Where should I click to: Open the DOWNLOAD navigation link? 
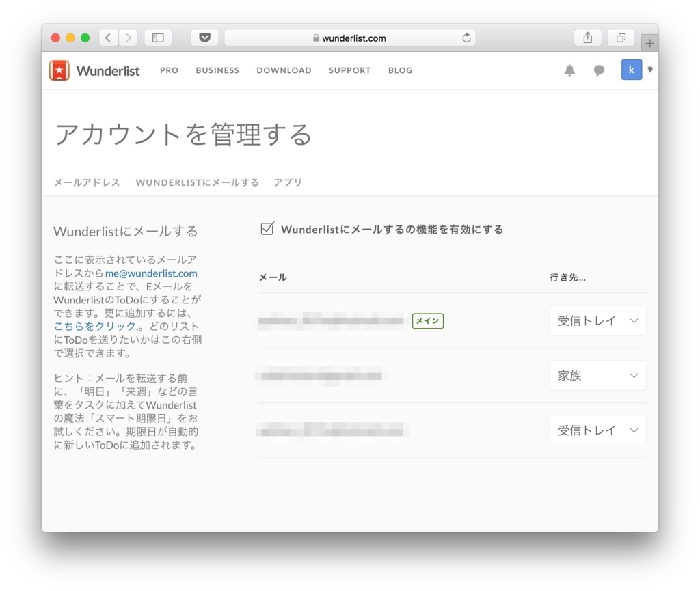(284, 70)
